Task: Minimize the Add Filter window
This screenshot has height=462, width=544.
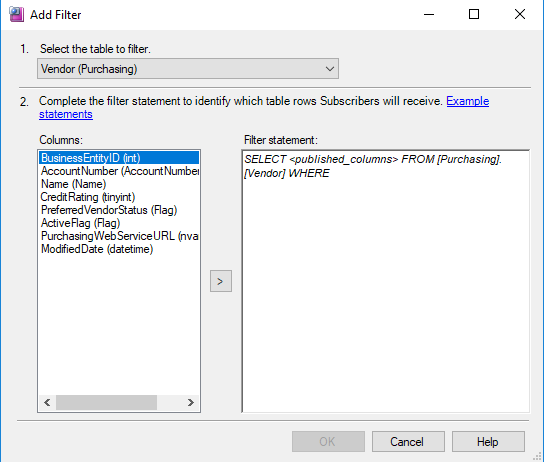Action: click(429, 15)
